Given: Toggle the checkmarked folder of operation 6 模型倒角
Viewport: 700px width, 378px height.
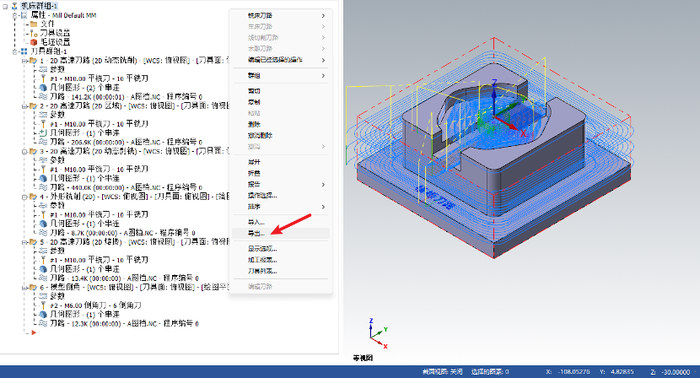Looking at the screenshot, I should (33, 287).
